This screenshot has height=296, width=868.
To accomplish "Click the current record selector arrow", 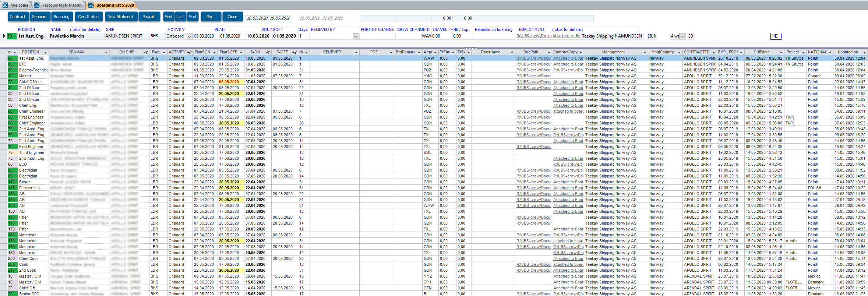I will (4, 36).
